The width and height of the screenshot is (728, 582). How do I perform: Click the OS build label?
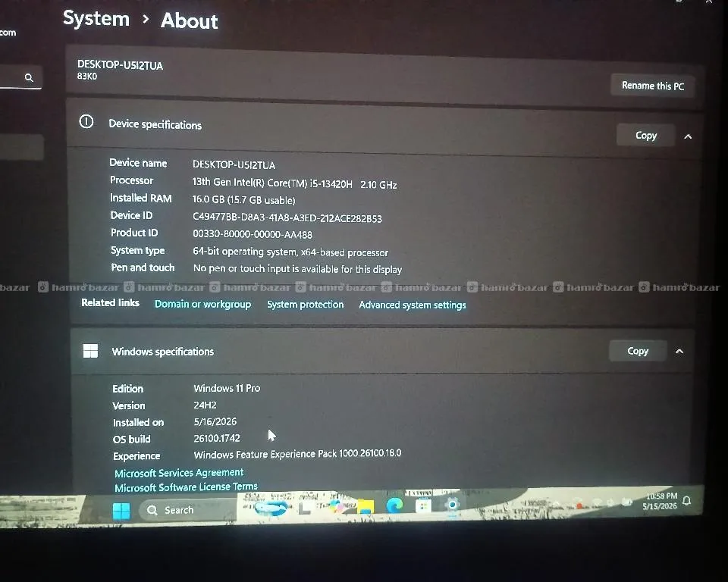131,439
